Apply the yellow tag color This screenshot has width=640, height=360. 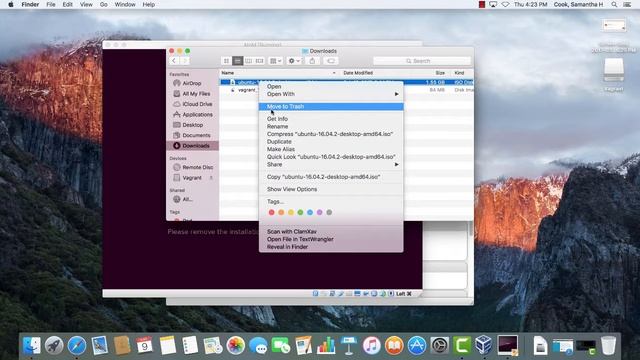coord(291,212)
